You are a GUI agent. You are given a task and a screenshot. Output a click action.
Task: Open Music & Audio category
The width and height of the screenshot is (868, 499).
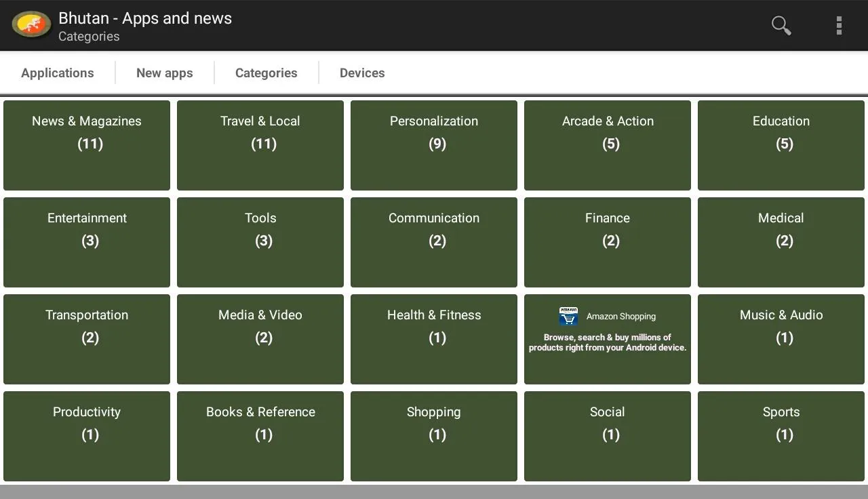point(781,339)
